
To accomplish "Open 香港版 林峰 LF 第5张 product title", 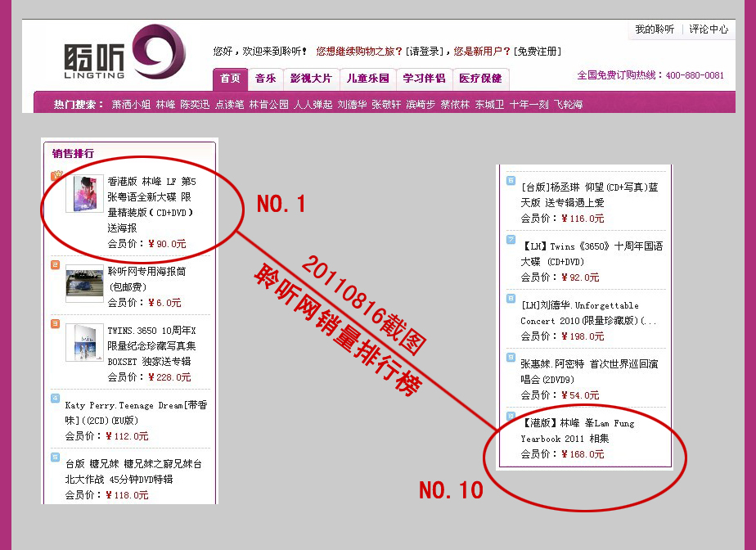I will click(x=152, y=205).
